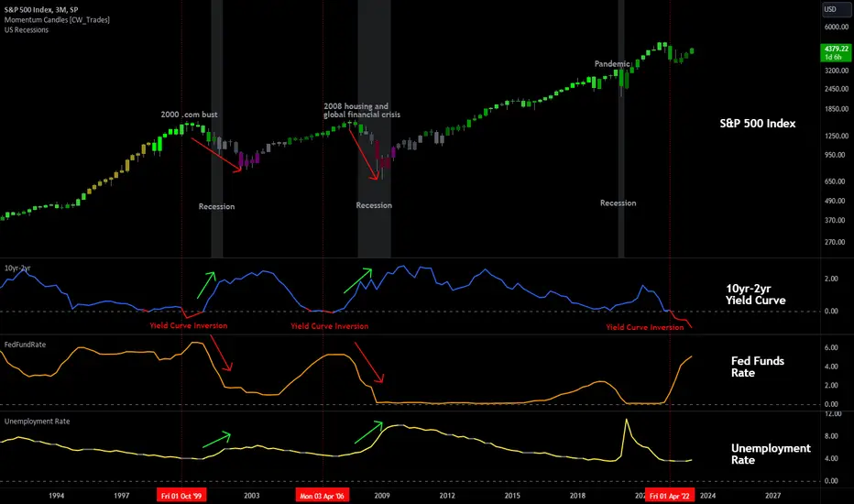The height and width of the screenshot is (504, 854).
Task: Click the FedFundRate pane legend label
Action: tap(25, 345)
